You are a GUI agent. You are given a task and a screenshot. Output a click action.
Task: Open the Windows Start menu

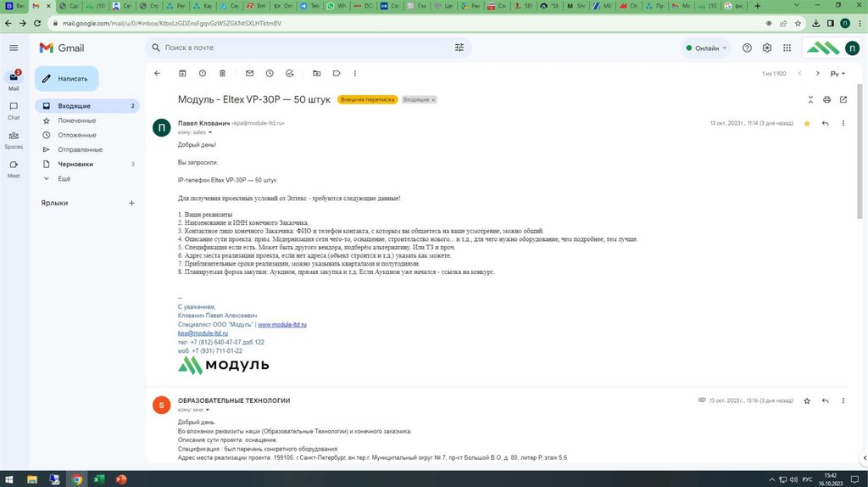tap(9, 479)
